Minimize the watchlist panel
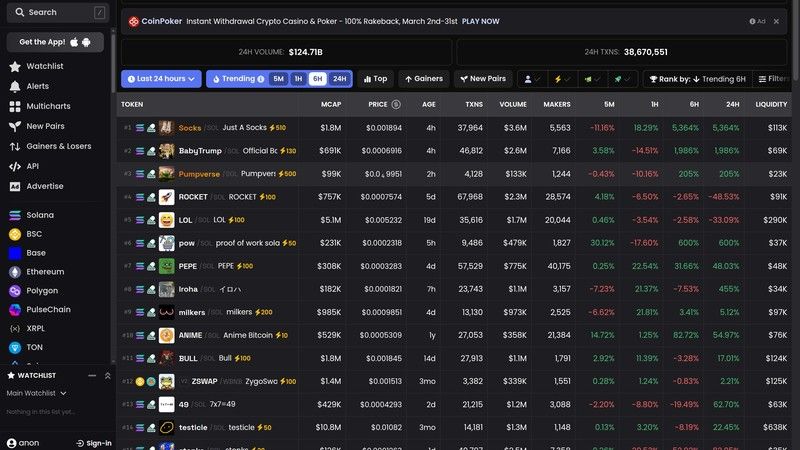The image size is (800, 450). click(92, 376)
